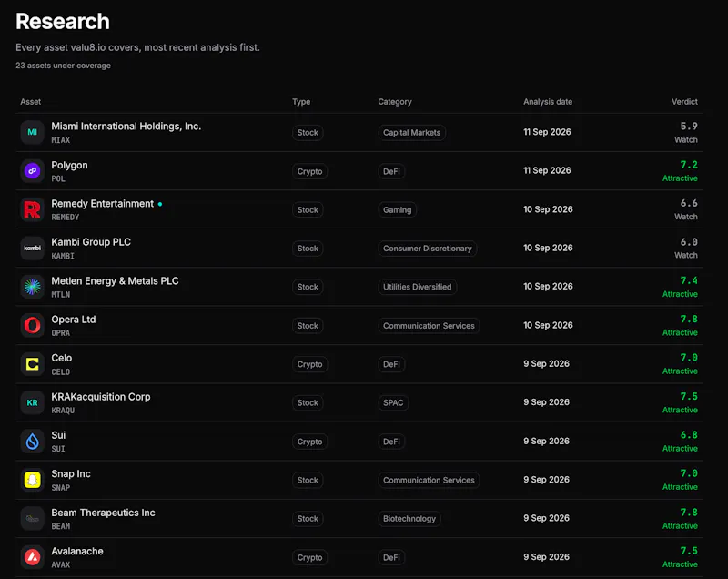The width and height of the screenshot is (728, 579).
Task: Open the Polygon asset name
Action: [69, 165]
